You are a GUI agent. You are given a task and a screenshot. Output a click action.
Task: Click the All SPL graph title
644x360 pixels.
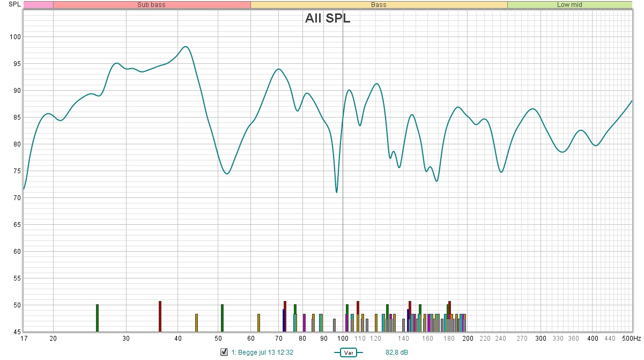[328, 18]
